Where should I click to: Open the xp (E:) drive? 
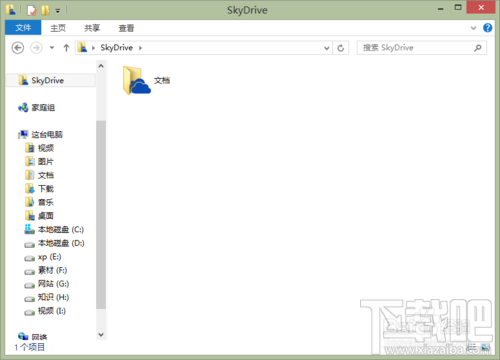click(x=49, y=257)
